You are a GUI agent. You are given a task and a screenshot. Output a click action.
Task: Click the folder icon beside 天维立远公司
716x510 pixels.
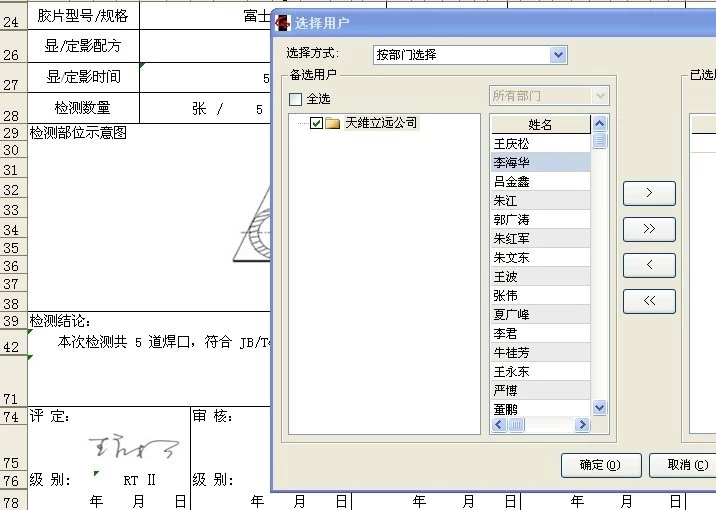click(333, 123)
